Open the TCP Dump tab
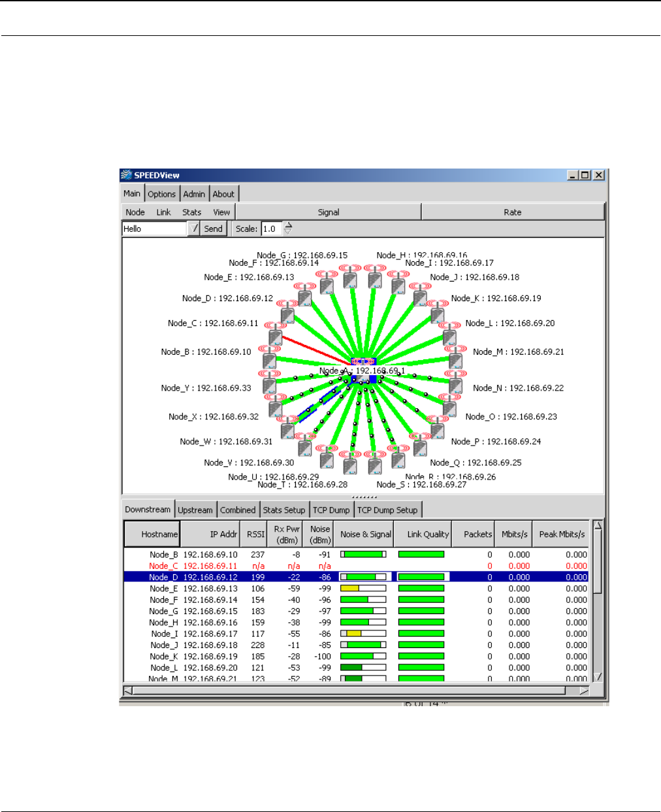 (331, 510)
